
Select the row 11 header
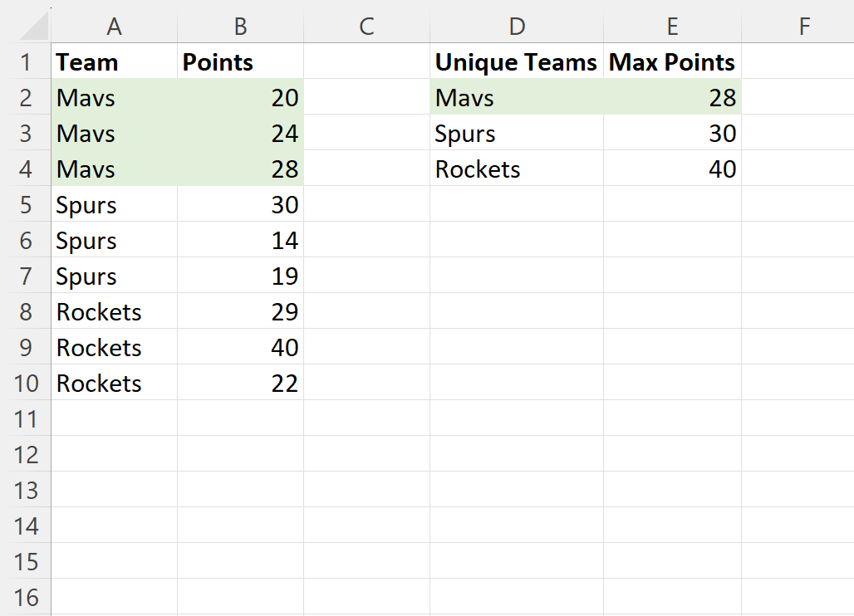coord(26,419)
